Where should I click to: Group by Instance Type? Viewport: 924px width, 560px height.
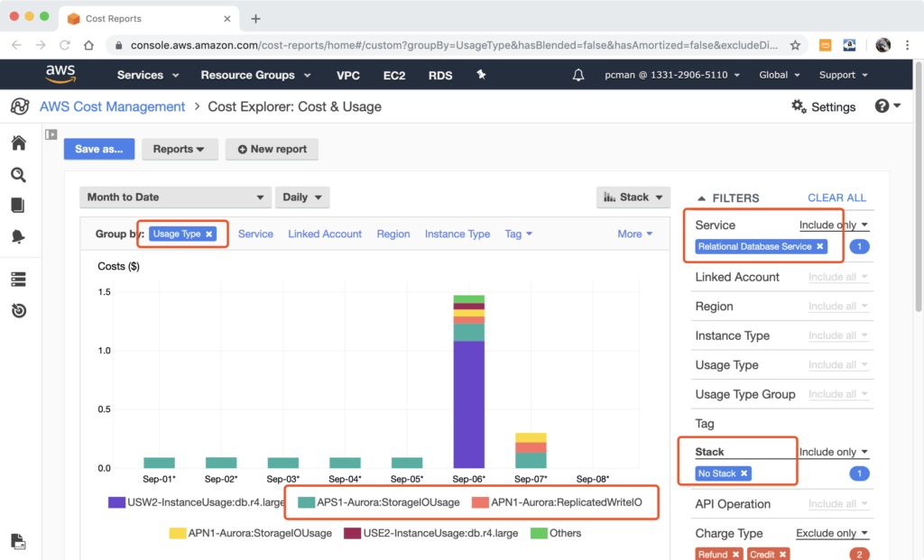click(x=457, y=234)
